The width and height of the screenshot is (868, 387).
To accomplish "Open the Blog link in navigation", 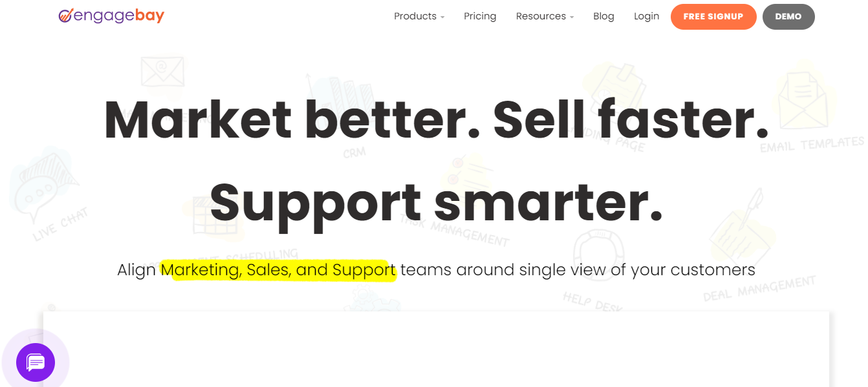I will point(603,17).
